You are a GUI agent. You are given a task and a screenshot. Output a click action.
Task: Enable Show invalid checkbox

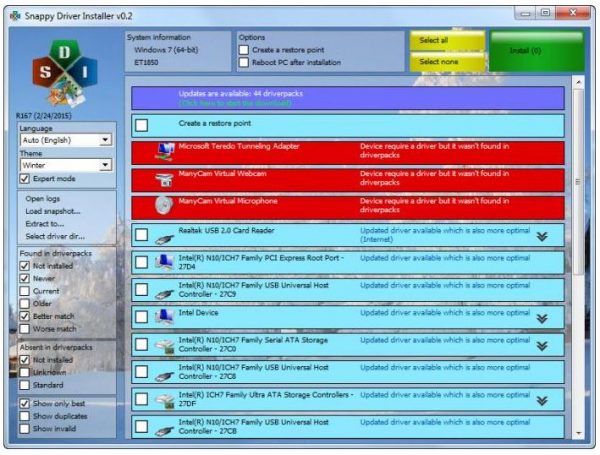[24, 429]
